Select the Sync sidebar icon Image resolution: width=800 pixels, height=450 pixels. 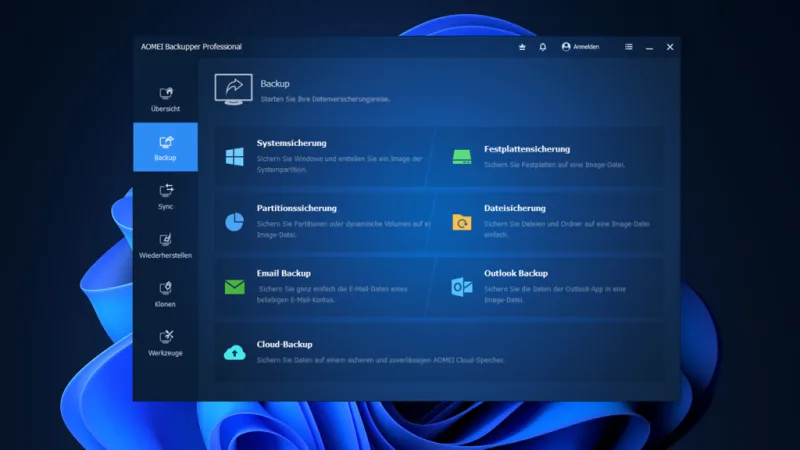(165, 197)
